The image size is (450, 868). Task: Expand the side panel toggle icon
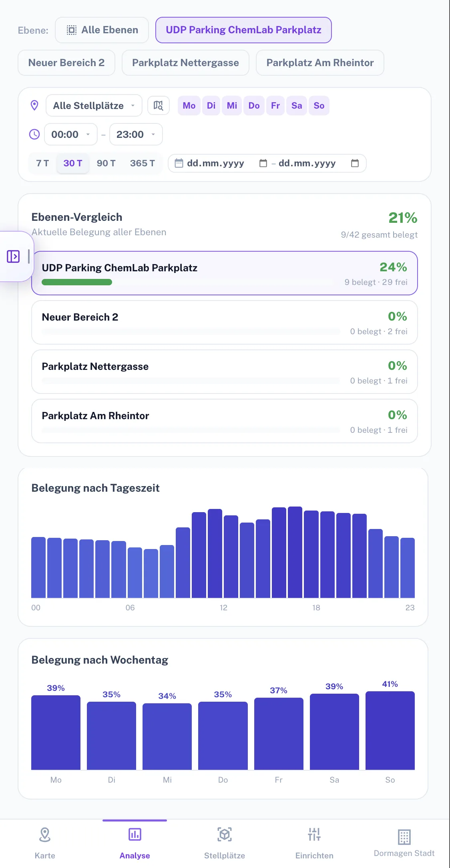(x=13, y=256)
